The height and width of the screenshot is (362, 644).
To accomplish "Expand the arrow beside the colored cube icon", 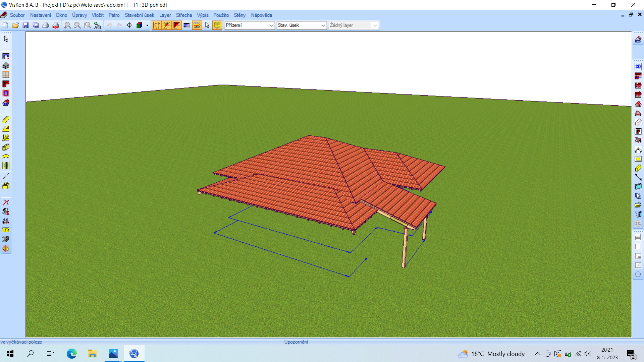I will (147, 25).
